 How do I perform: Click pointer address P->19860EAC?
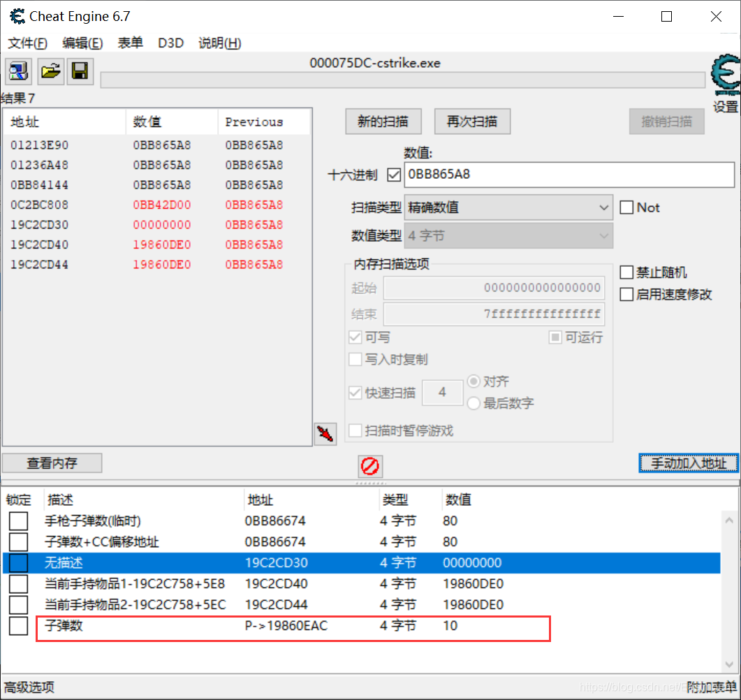pyautogui.click(x=286, y=626)
